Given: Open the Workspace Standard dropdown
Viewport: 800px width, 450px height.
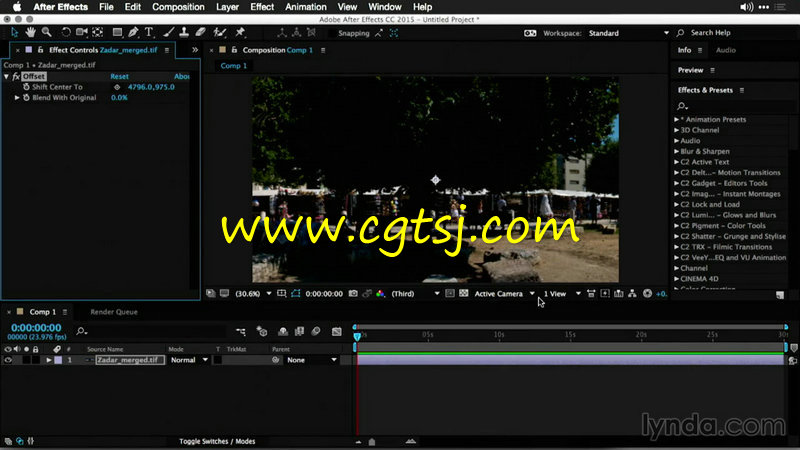Looking at the screenshot, I should point(628,33).
